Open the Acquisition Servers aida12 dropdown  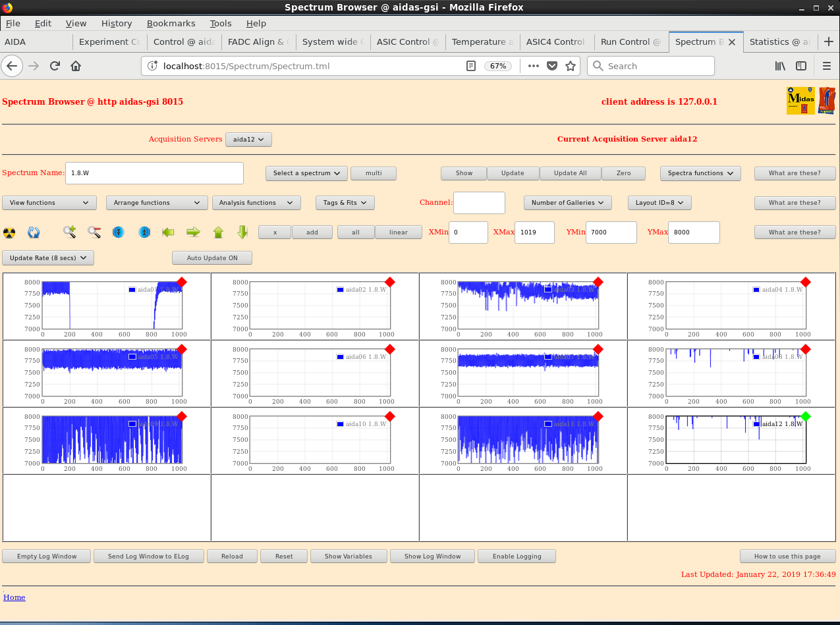248,140
